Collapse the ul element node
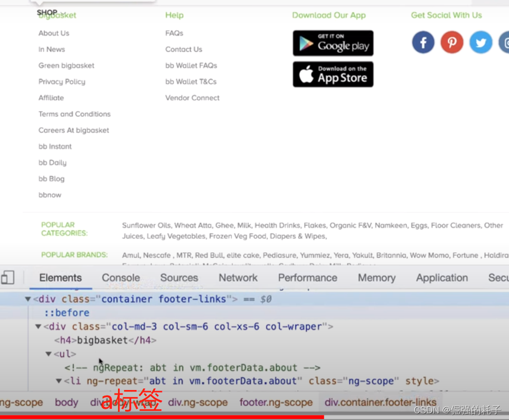Screen dimensions: 509x420 point(49,354)
